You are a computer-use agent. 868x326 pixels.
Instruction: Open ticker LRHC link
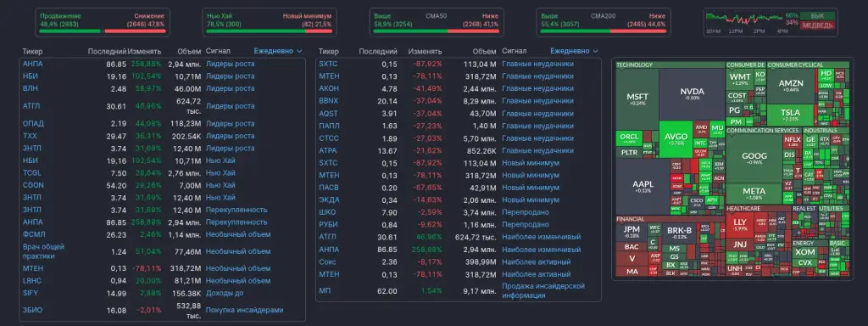(x=32, y=280)
